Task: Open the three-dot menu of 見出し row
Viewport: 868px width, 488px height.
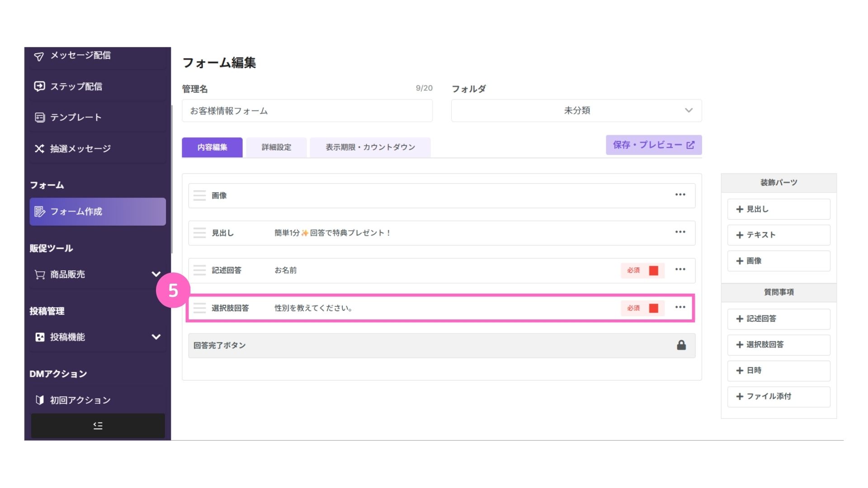Action: 680,232
